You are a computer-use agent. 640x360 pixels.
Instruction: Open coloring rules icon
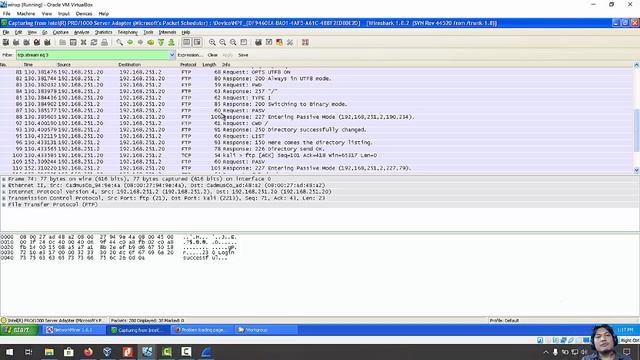click(279, 42)
